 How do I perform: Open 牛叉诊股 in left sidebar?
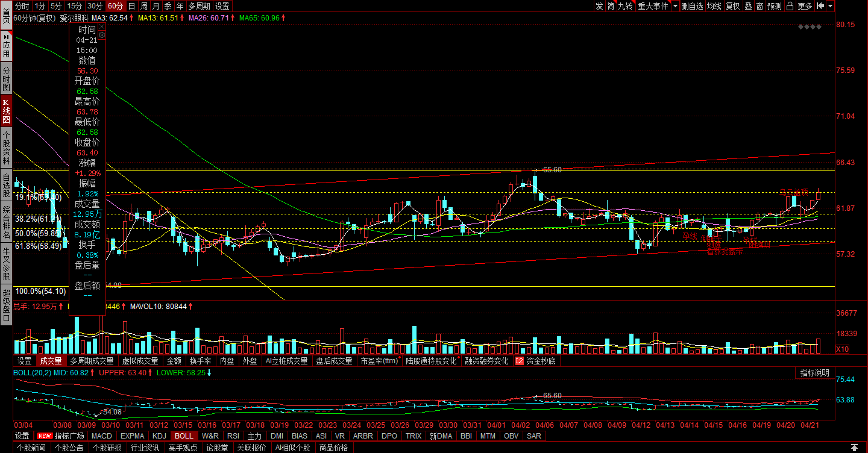coord(6,263)
